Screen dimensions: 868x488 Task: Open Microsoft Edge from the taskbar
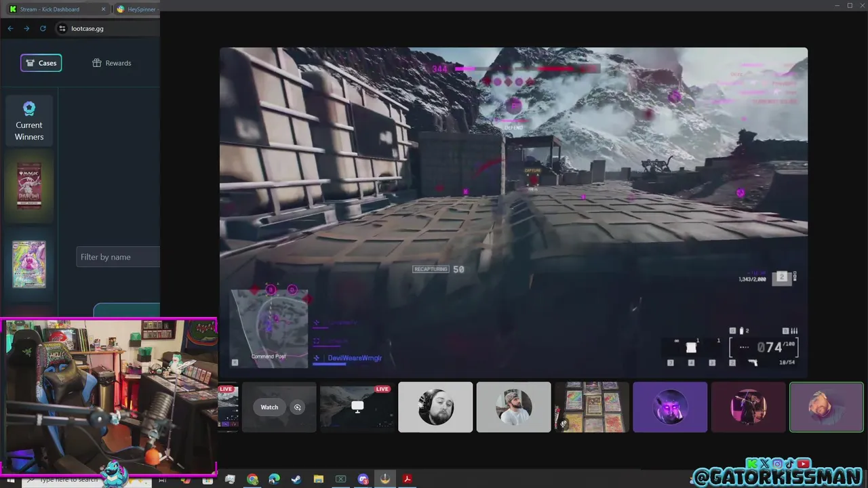click(x=274, y=479)
